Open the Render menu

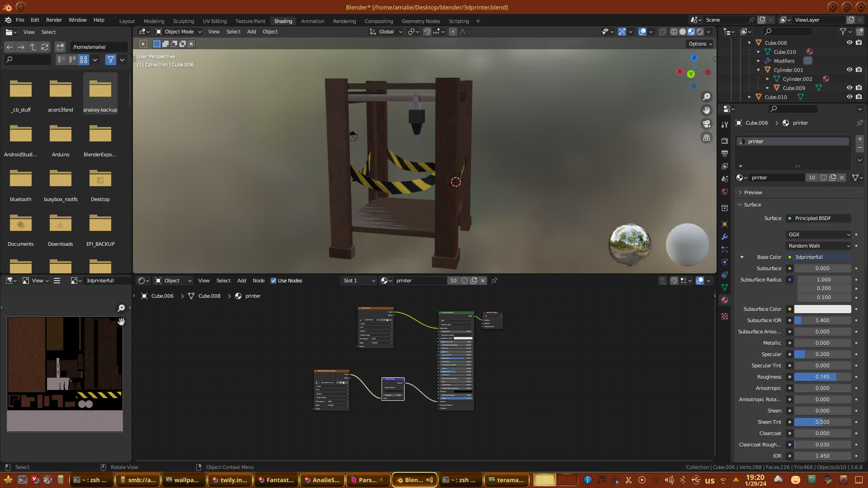pos(54,20)
